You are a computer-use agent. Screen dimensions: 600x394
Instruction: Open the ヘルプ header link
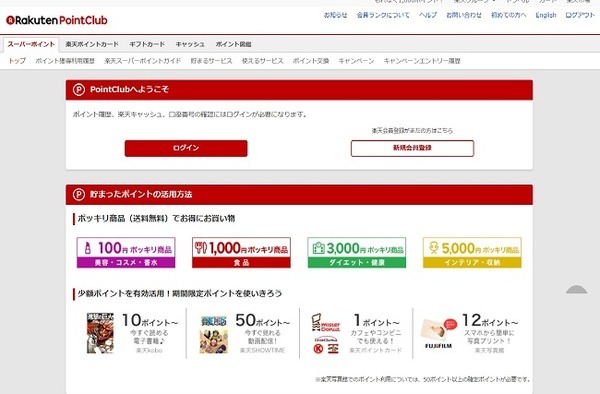[428, 15]
